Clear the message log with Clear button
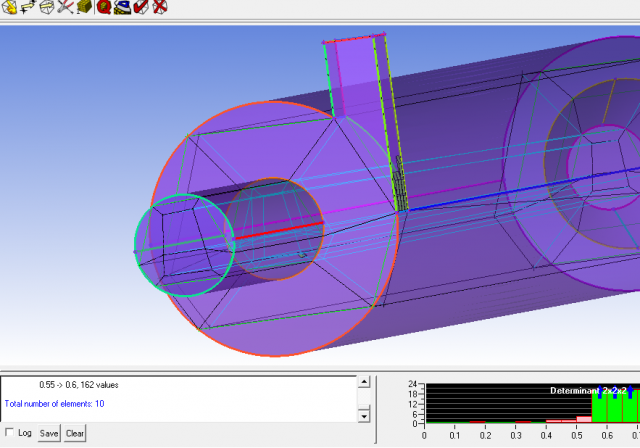 point(75,433)
